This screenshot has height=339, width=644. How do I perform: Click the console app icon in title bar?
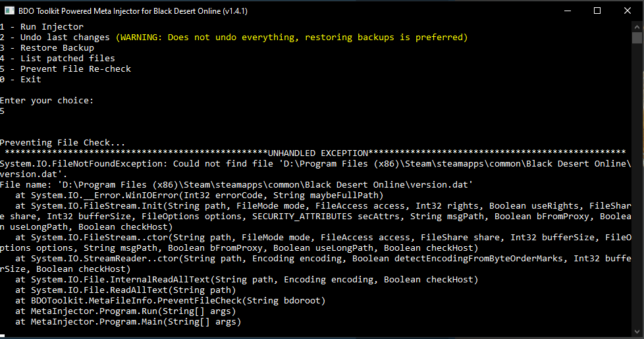(11, 11)
